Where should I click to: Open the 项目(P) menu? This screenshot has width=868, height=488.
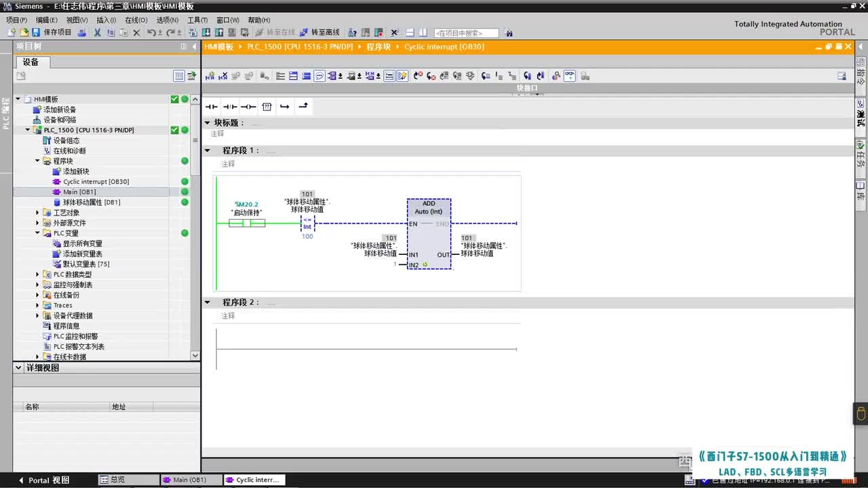click(x=17, y=20)
